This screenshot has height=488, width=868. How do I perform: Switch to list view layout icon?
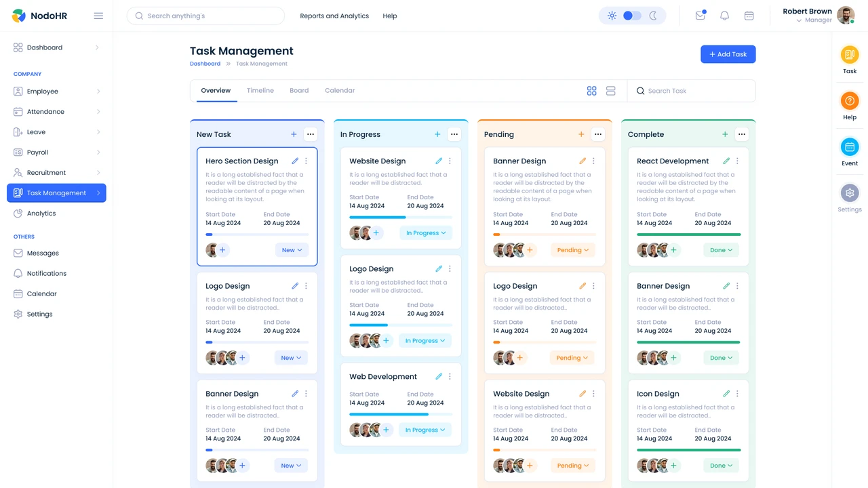click(610, 91)
